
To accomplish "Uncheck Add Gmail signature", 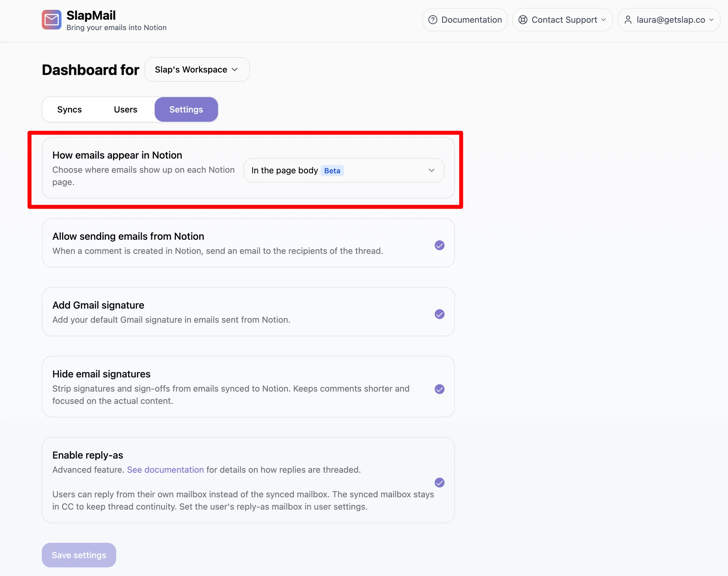I will point(440,314).
